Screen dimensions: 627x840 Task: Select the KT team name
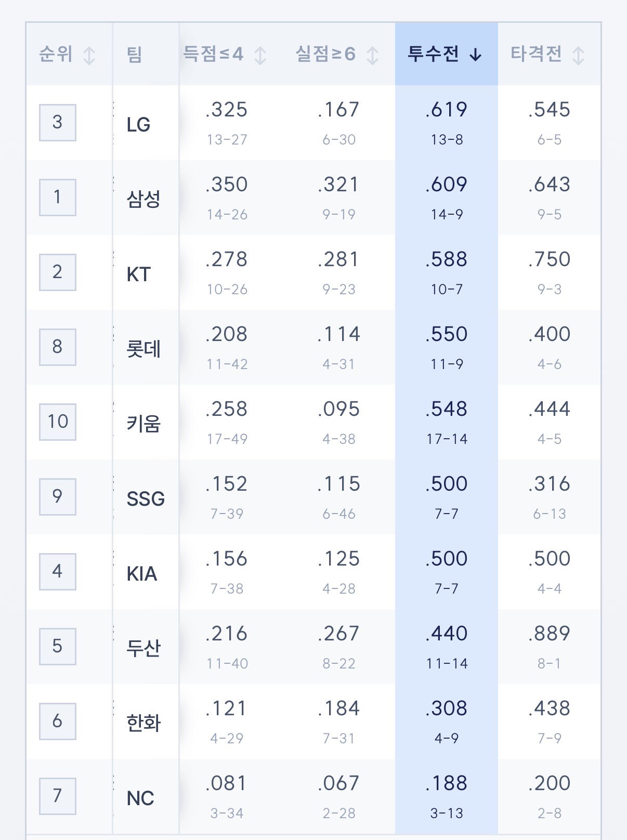[x=139, y=274]
